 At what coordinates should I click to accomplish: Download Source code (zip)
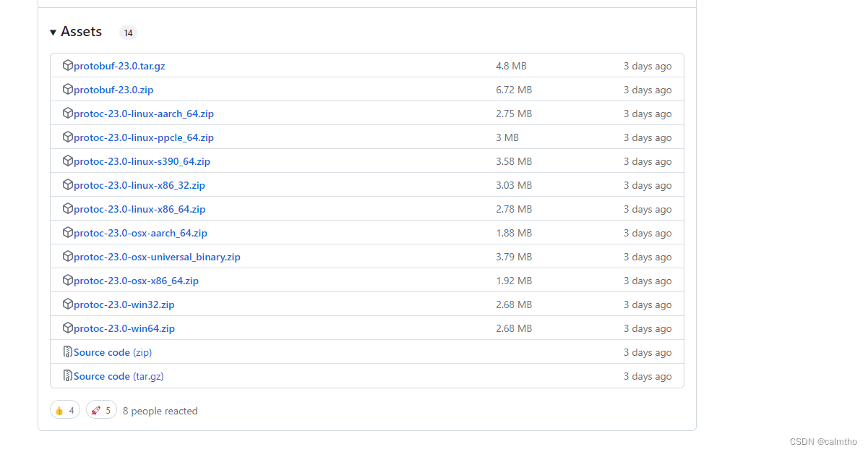click(113, 352)
